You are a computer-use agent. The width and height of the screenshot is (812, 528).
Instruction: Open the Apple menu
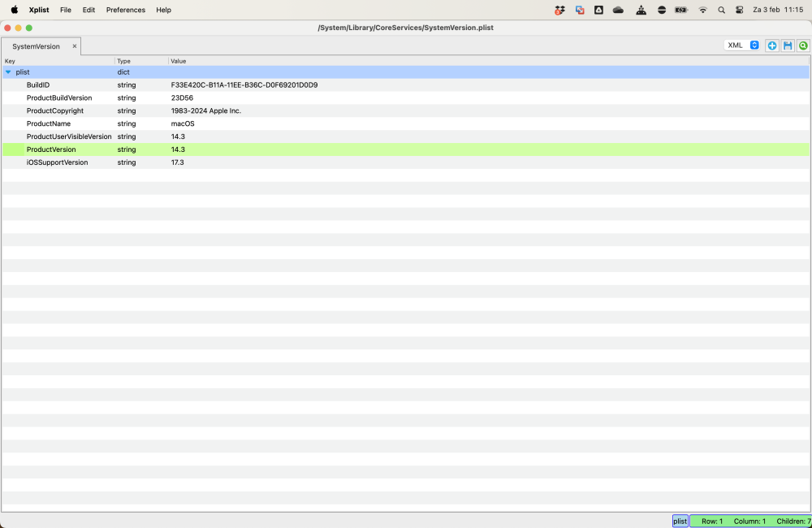15,10
